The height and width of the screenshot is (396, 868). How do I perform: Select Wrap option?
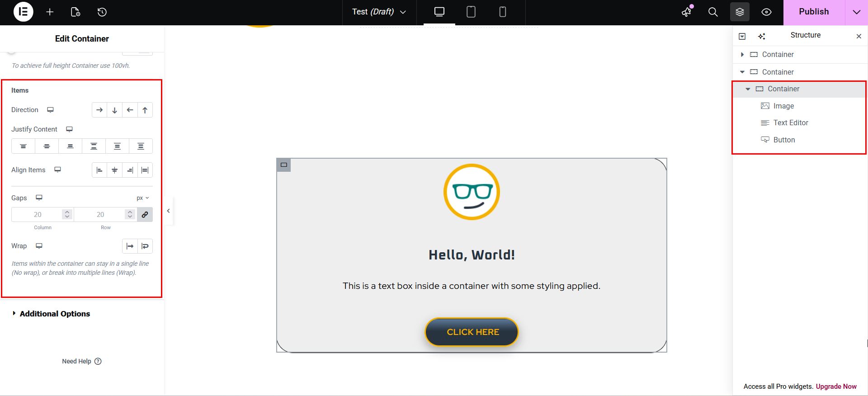point(145,246)
